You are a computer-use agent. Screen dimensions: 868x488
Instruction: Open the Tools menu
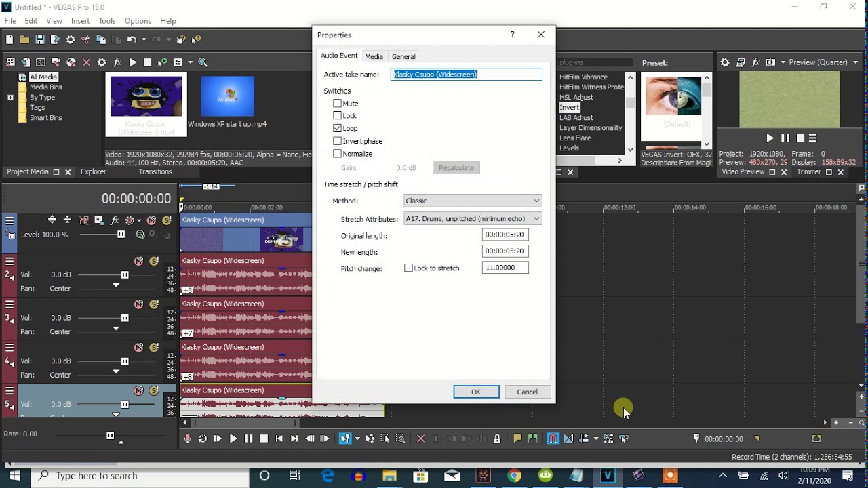coord(107,21)
